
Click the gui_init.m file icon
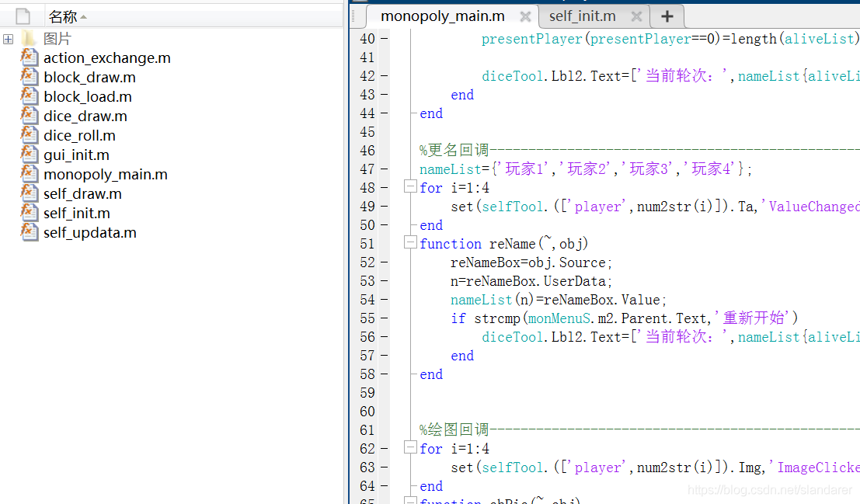(29, 155)
